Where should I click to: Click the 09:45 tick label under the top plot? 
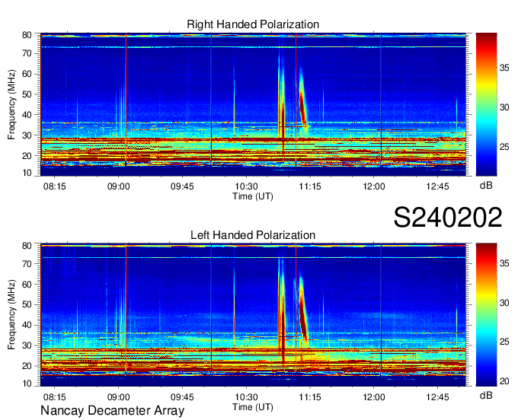pyautogui.click(x=182, y=186)
